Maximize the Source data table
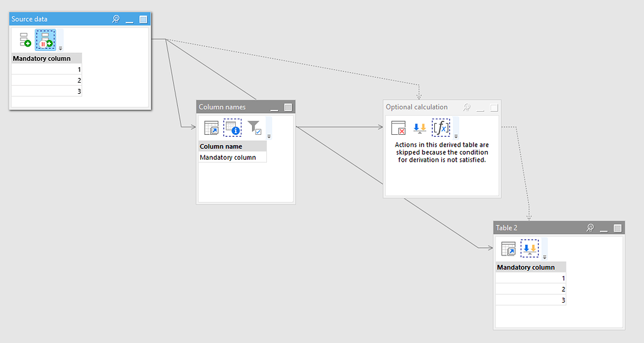 pos(143,19)
